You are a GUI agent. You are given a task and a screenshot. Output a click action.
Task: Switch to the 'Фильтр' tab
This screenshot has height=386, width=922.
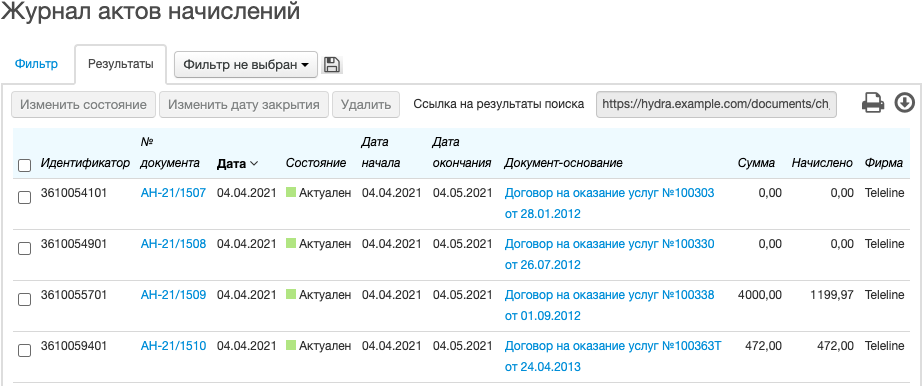[x=36, y=64]
